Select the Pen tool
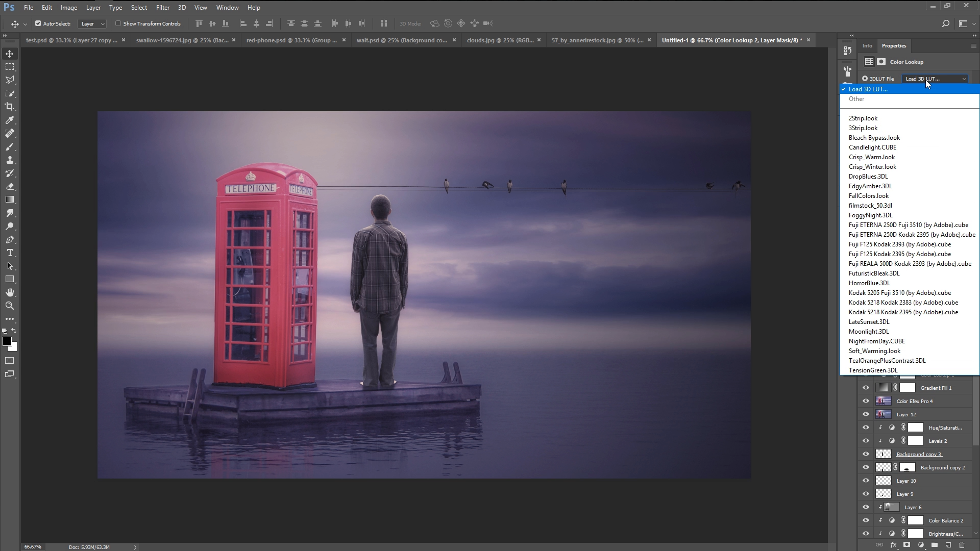Viewport: 980px width, 551px height. pos(10,240)
